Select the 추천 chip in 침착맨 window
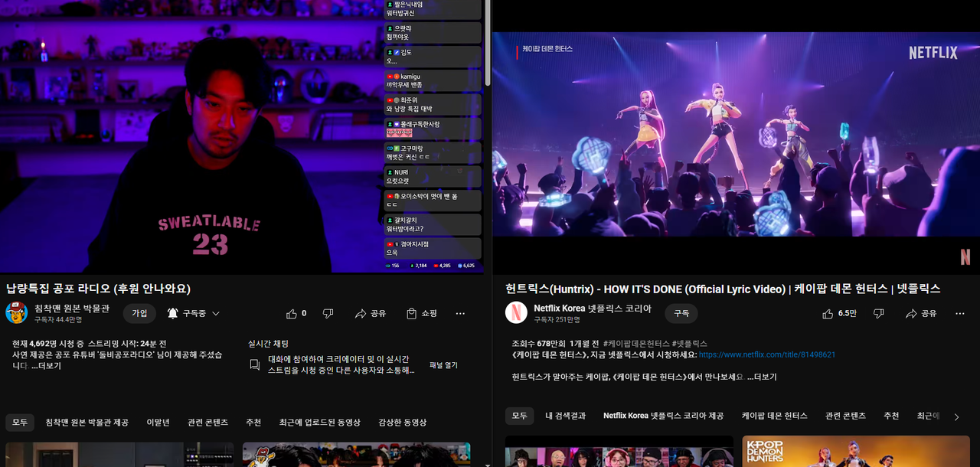 [x=253, y=423]
